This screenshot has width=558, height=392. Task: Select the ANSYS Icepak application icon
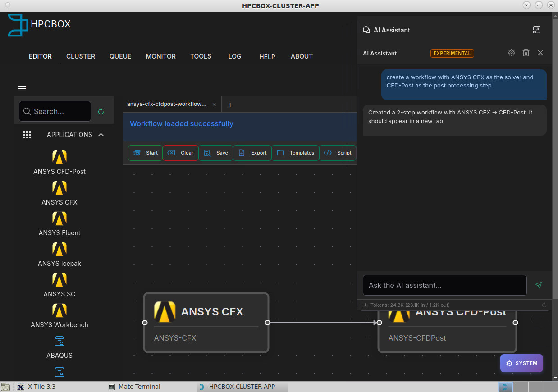[x=59, y=249]
